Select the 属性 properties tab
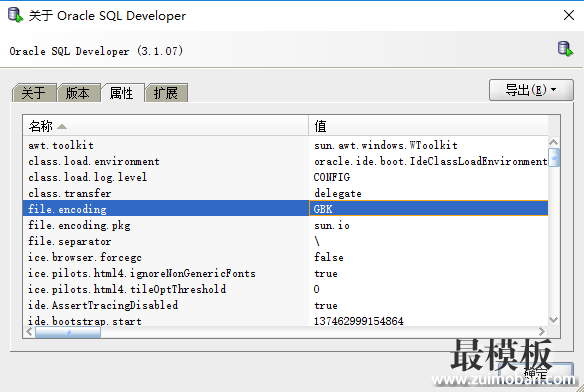 pyautogui.click(x=122, y=93)
